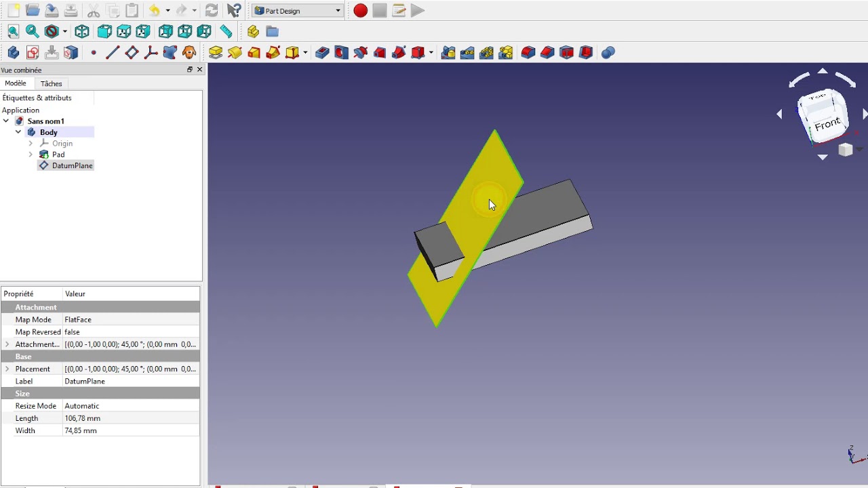Expand the Pad tree node

click(31, 155)
